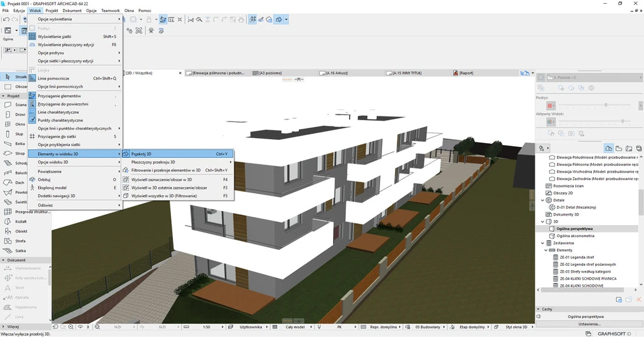Click the Ustawienia... button
644x337 pixels.
pos(589,324)
